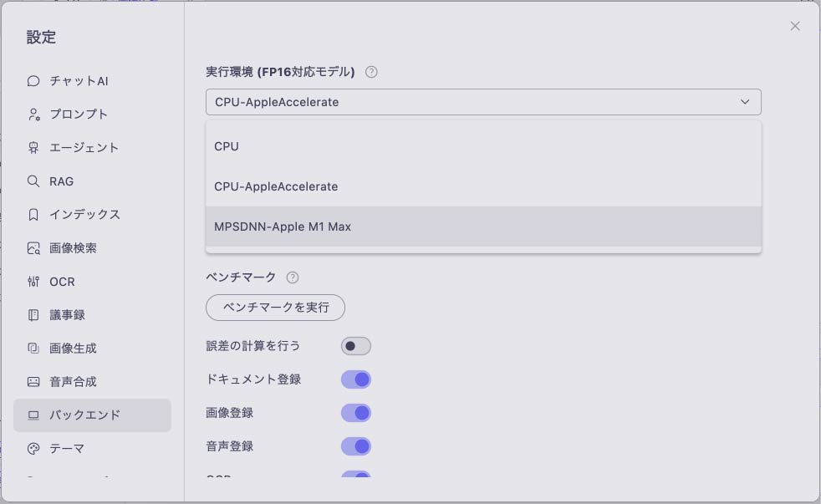
Task: Collapse the CPU-AppleAccelerate execution environment dropdown
Action: pyautogui.click(x=483, y=102)
